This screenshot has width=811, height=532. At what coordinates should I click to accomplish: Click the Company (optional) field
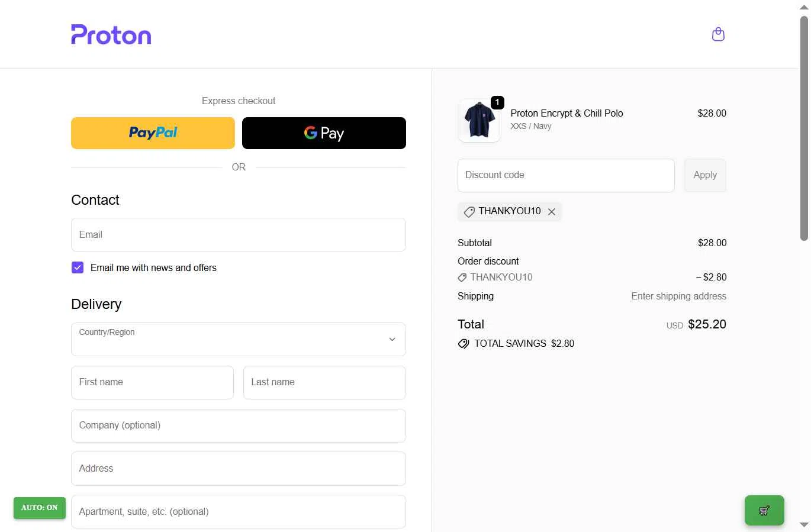pos(239,425)
